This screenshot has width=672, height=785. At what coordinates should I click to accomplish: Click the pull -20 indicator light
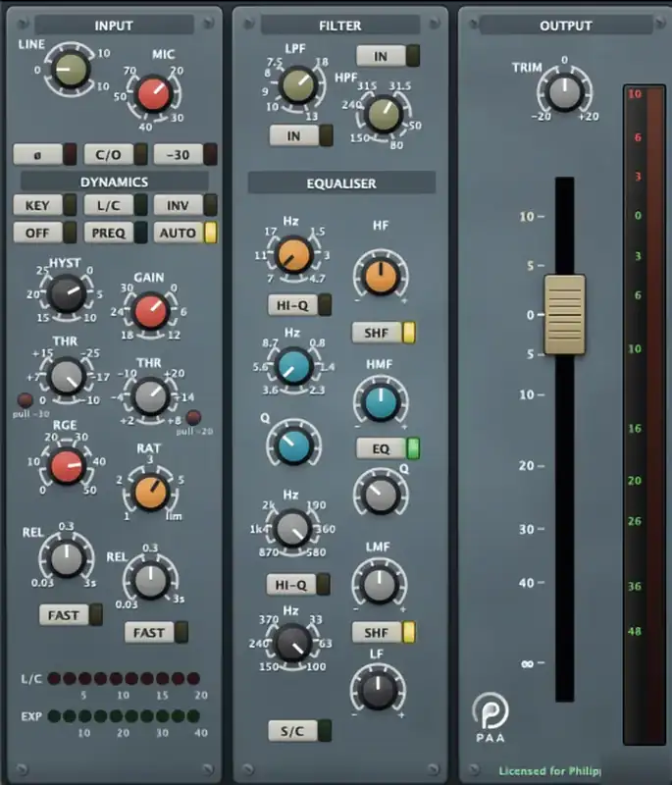[193, 417]
